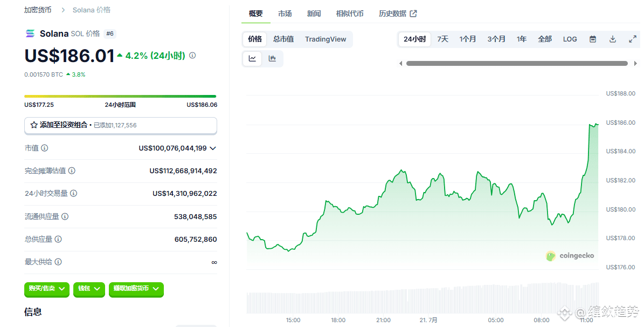Click the 24小时范围 price range bar
This screenshot has width=644, height=327.
point(120,96)
